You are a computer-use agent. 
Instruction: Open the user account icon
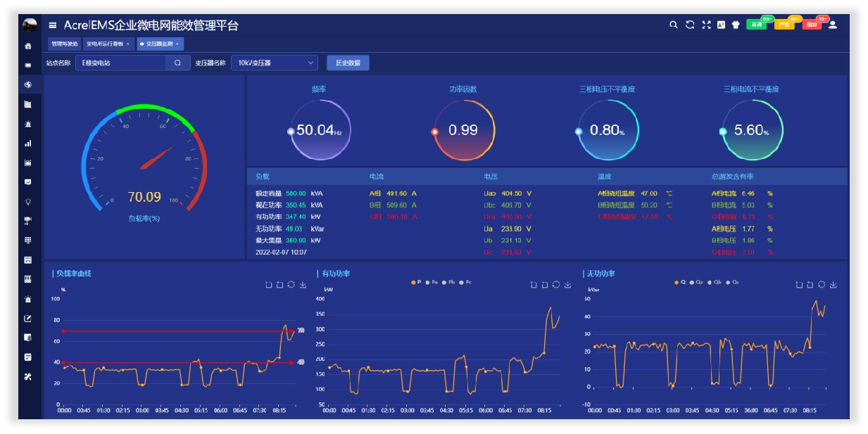click(833, 25)
